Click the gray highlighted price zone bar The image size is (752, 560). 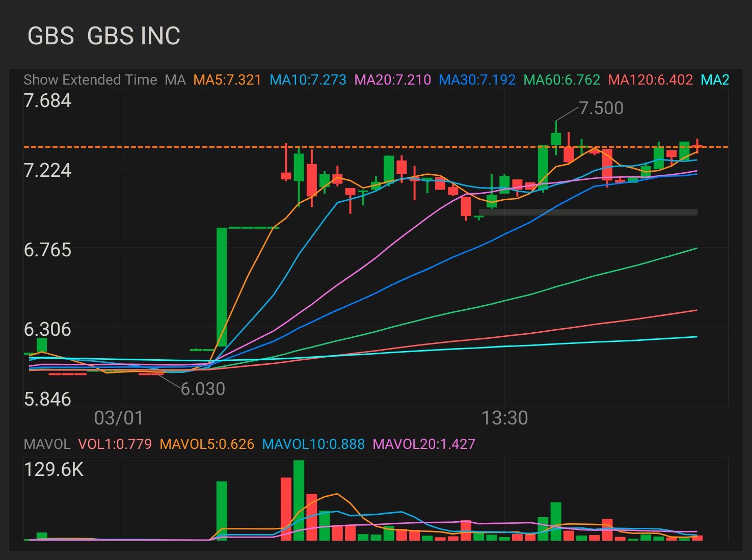(x=588, y=212)
